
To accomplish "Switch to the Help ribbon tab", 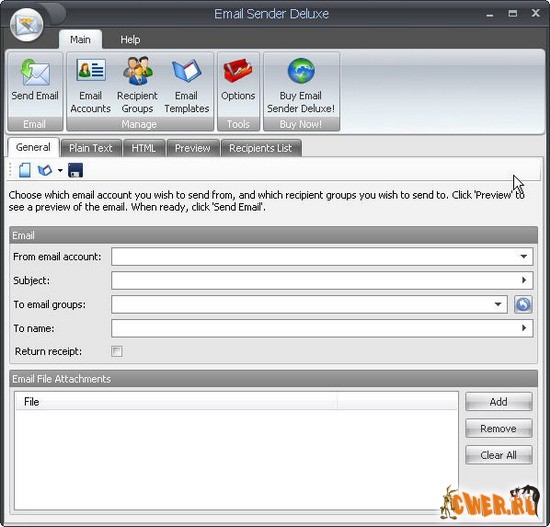I will click(x=130, y=40).
